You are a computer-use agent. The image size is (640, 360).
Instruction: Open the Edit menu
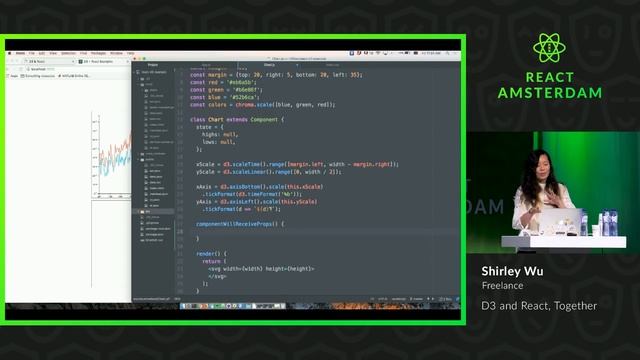(42, 53)
